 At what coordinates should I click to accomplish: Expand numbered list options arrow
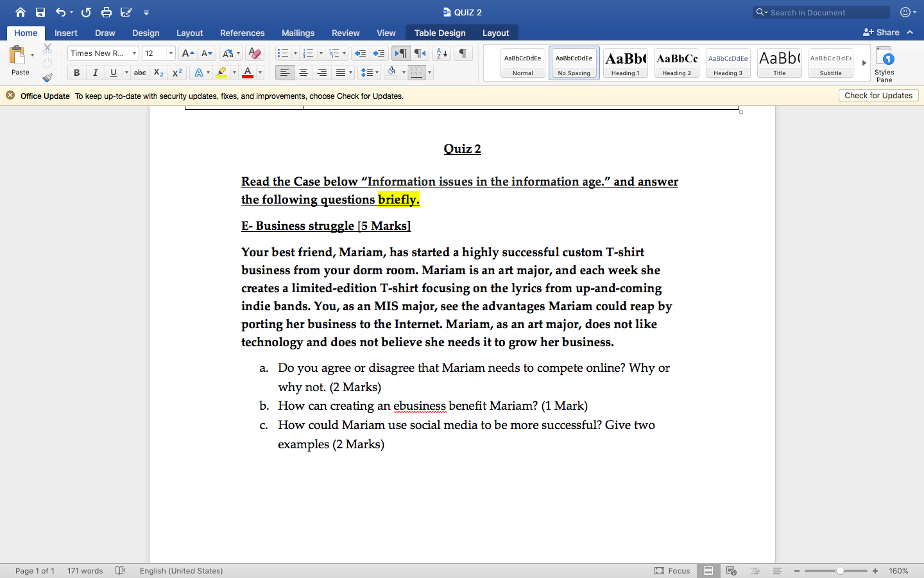tap(321, 53)
